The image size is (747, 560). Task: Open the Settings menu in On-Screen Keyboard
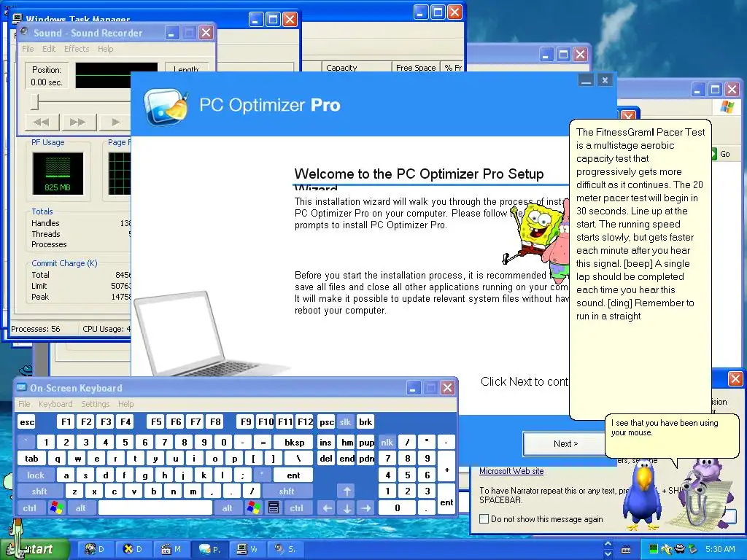tap(96, 404)
